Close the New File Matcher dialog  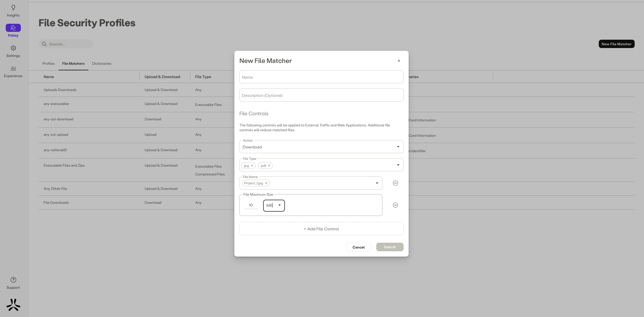tap(399, 61)
